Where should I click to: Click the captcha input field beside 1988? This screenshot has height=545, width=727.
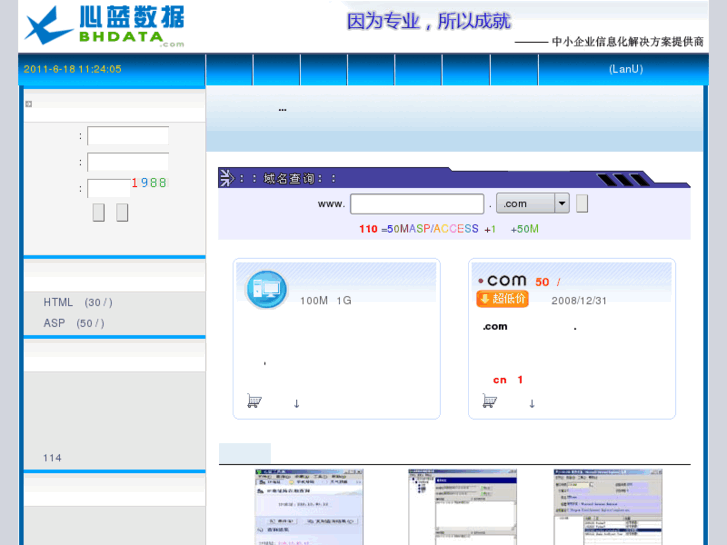[x=109, y=188]
